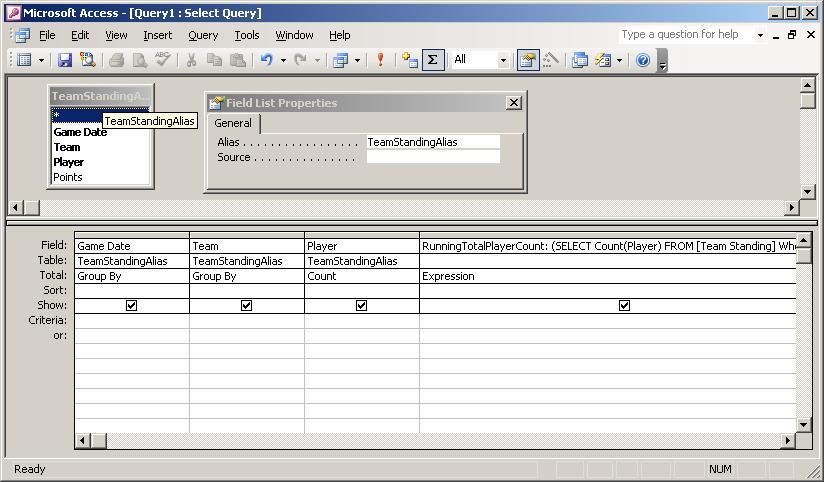Open the Window menu
Screen dimensions: 824x482
(x=294, y=35)
